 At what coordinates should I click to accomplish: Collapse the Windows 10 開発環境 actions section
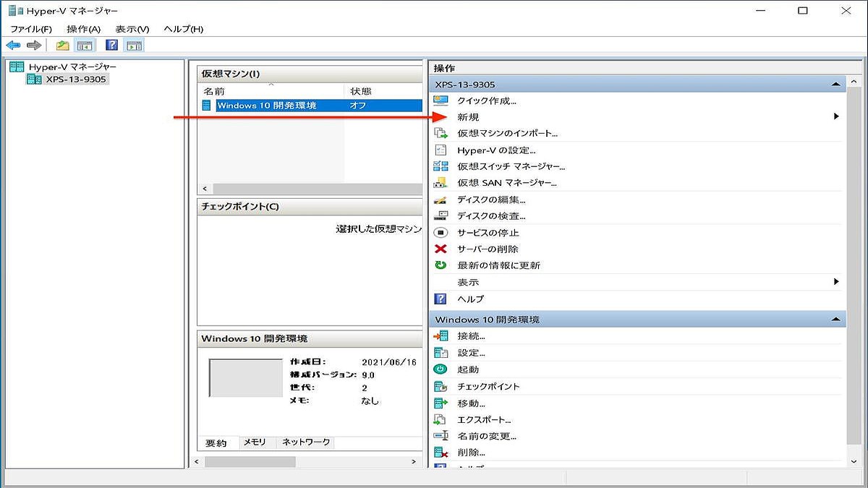point(836,319)
